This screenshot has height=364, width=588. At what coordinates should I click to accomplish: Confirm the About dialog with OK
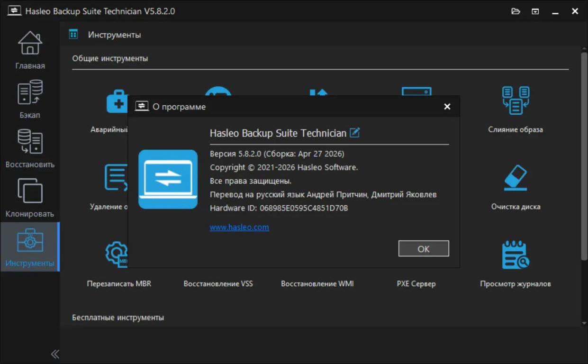pyautogui.click(x=424, y=249)
